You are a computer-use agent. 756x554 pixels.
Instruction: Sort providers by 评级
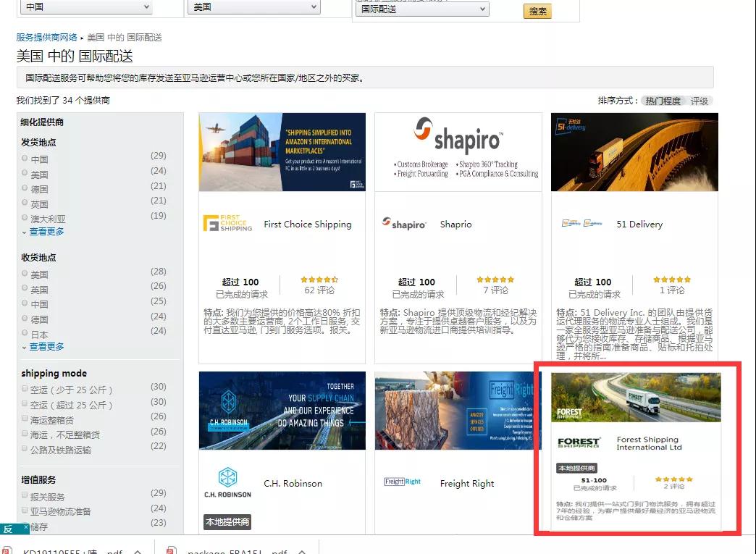pos(699,101)
